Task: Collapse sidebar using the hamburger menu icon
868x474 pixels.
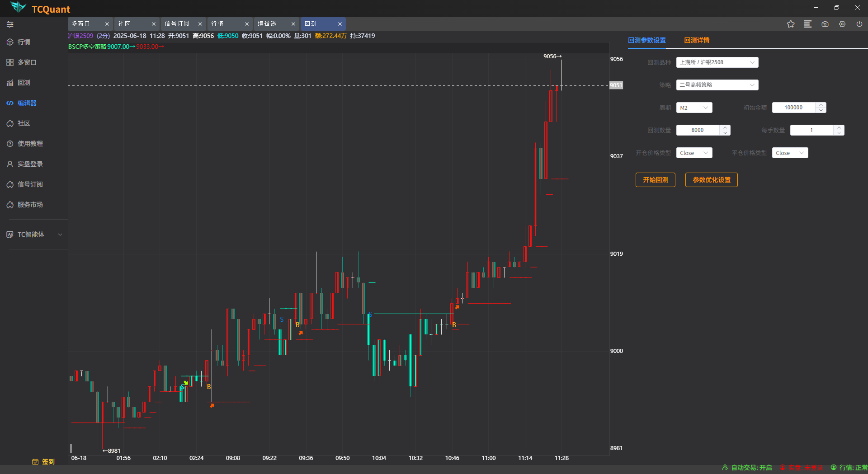Action: click(10, 24)
